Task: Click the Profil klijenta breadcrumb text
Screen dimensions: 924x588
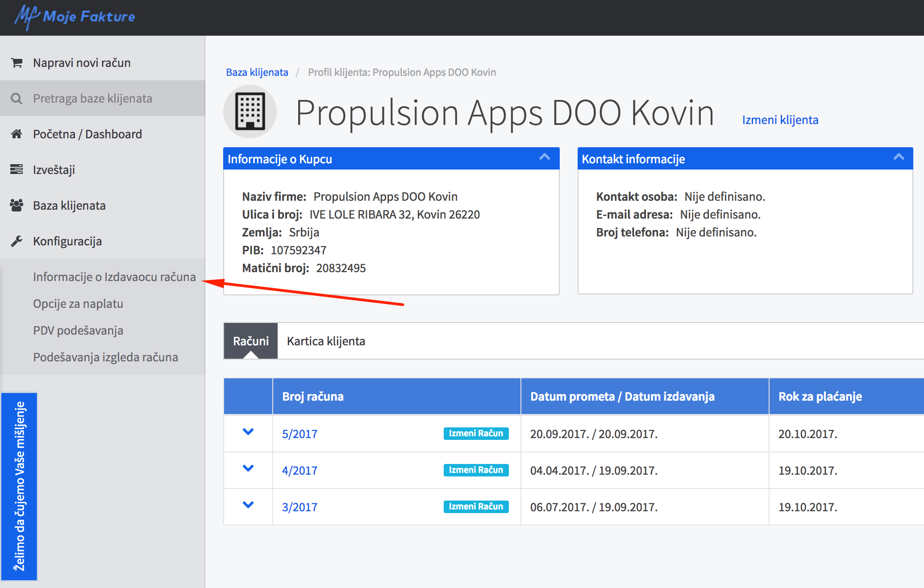Action: [402, 72]
